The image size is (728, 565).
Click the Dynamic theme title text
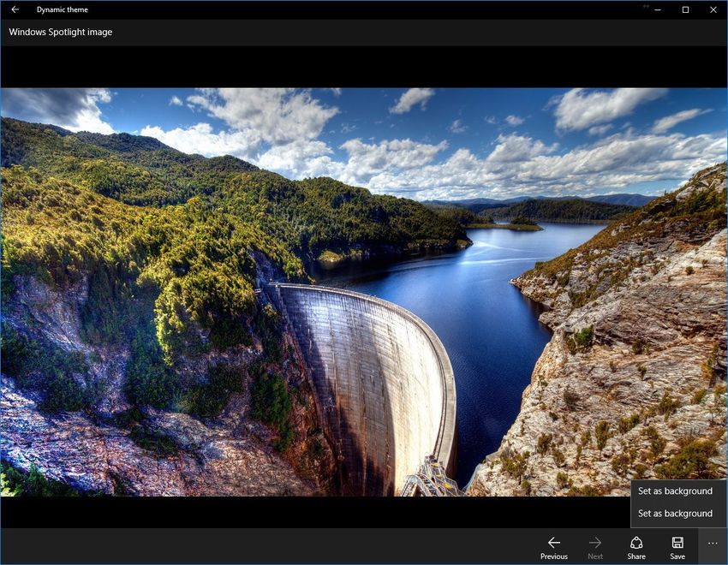(x=63, y=9)
